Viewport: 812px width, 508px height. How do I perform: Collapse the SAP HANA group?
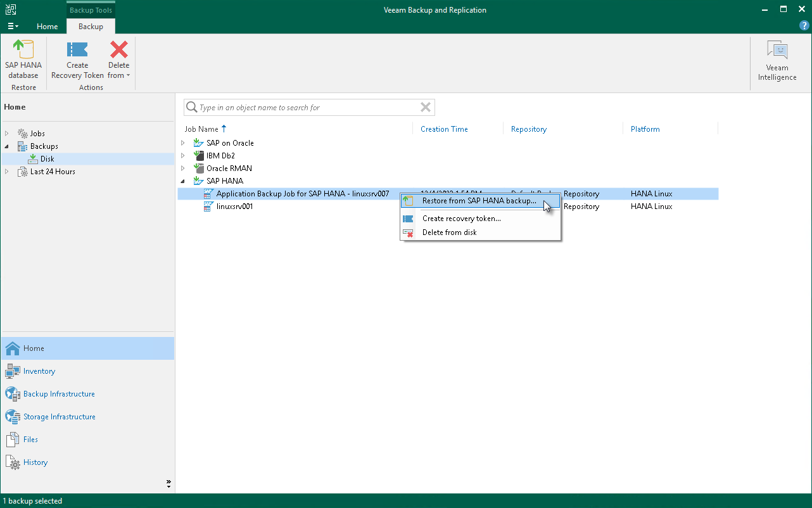(x=183, y=181)
